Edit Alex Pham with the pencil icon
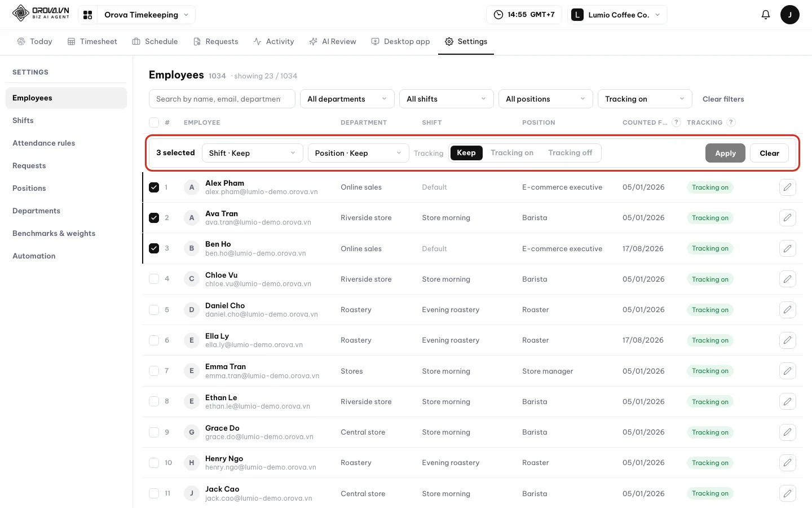Viewport: 812px width, 508px height. click(787, 187)
